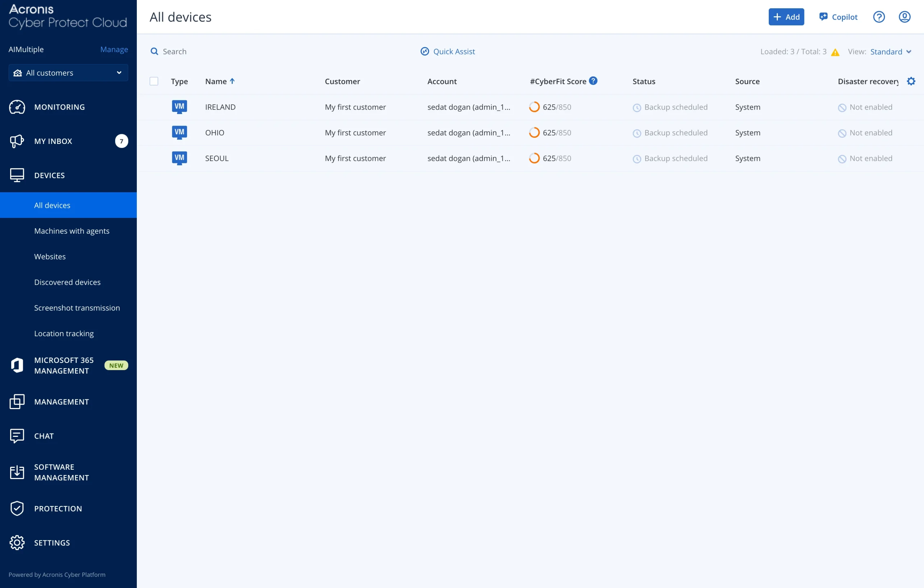Click the search magnifier icon

pos(154,51)
